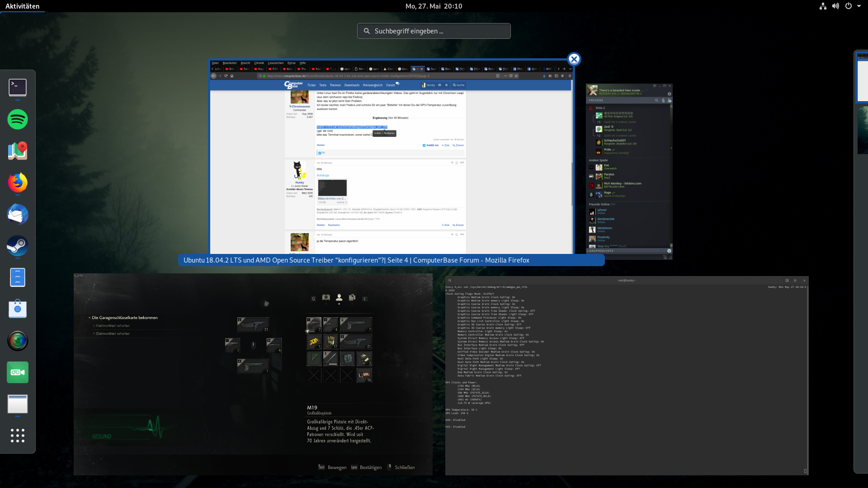Open the Software store dock icon
The width and height of the screenshot is (868, 488).
tap(18, 309)
